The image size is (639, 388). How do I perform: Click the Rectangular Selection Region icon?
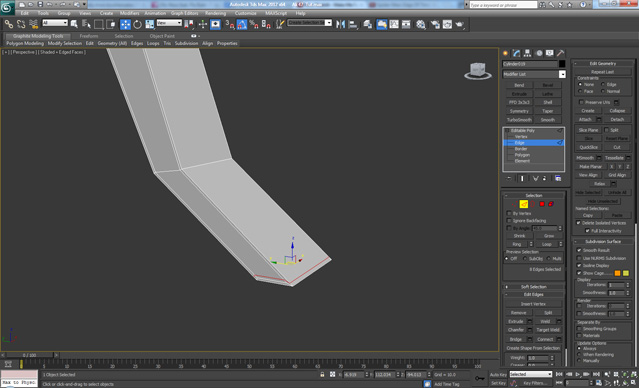pyautogui.click(x=99, y=24)
